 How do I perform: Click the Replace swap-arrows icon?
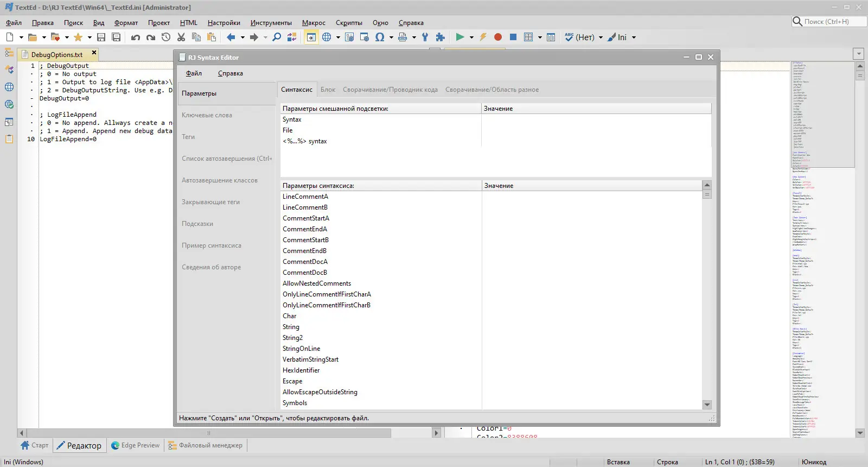click(x=292, y=37)
